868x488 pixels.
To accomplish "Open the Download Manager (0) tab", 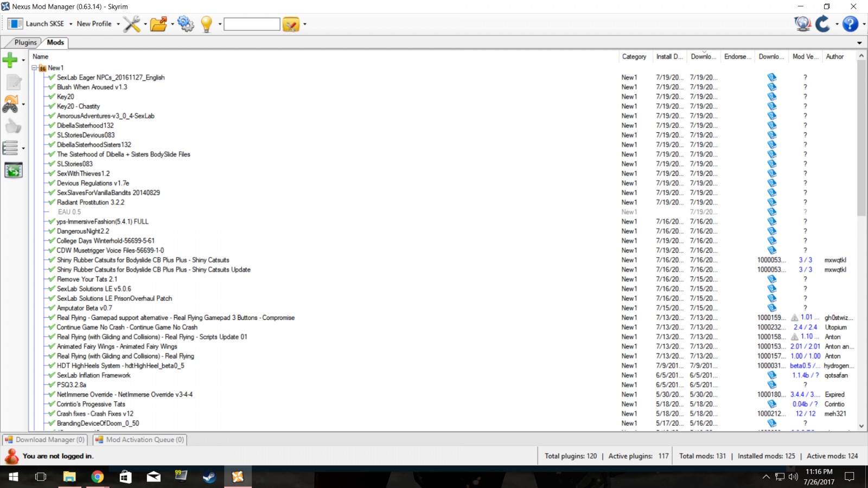I will click(x=45, y=440).
